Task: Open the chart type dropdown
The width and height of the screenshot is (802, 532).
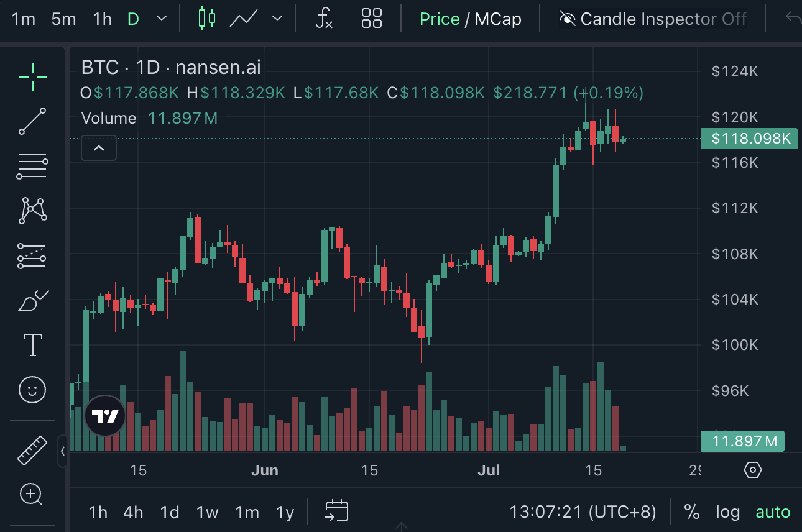Action: click(x=276, y=19)
